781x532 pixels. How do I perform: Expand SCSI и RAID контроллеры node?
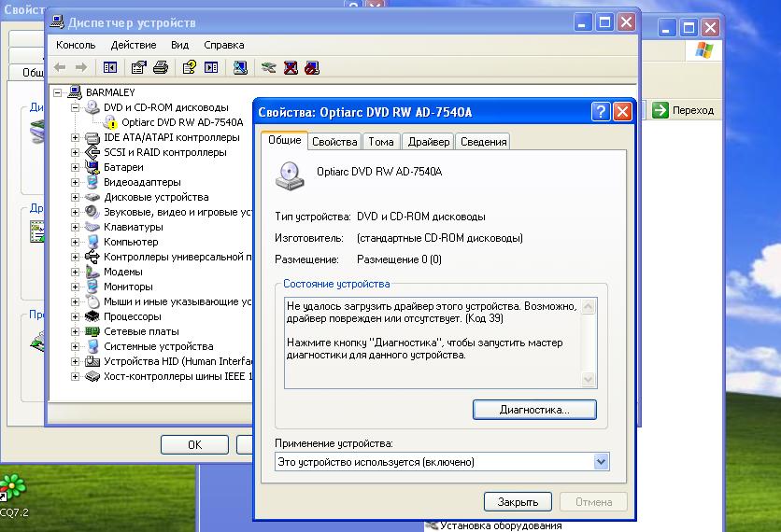[x=75, y=152]
